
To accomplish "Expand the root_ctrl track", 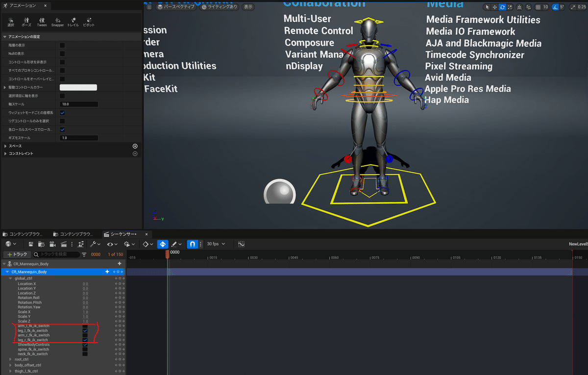I will coord(11,359).
